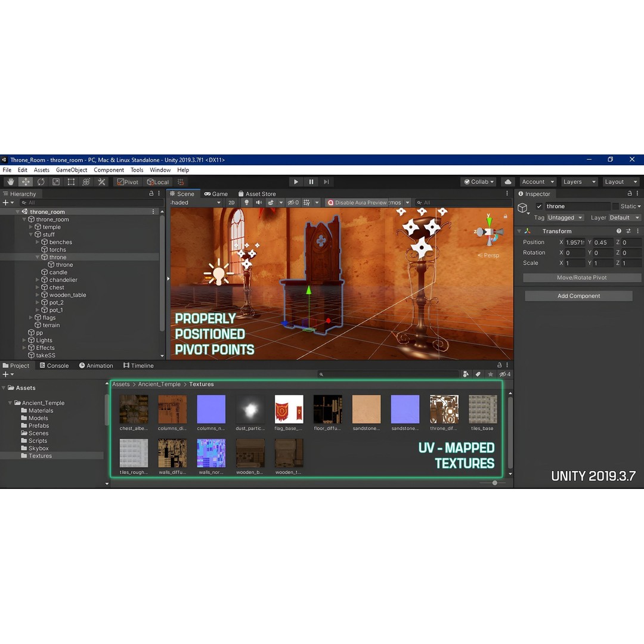Select chandelier in the Hierarchy

point(63,280)
